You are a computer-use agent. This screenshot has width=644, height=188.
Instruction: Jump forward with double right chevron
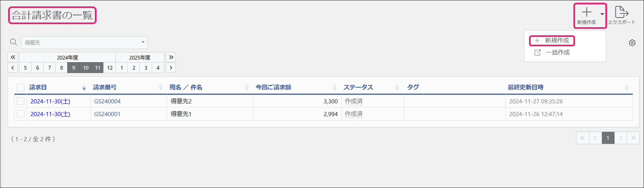click(x=171, y=57)
